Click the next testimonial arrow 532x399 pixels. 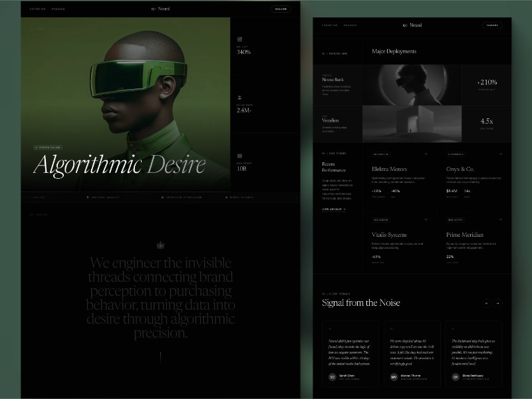coord(498,303)
